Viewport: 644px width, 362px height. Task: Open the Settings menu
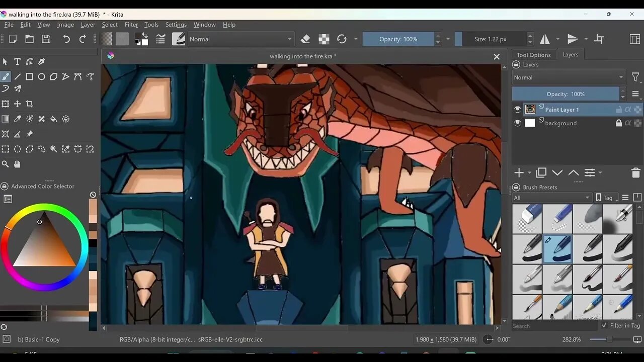click(x=176, y=25)
